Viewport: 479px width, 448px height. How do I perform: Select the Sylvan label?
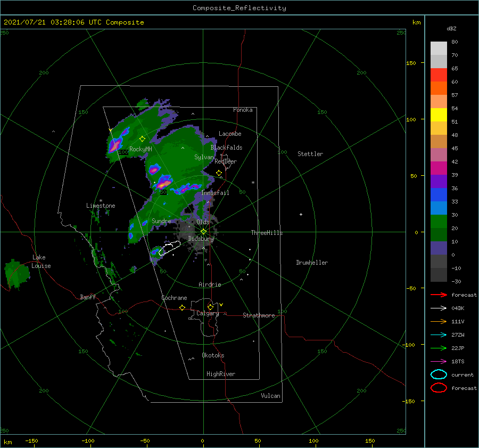click(x=204, y=157)
